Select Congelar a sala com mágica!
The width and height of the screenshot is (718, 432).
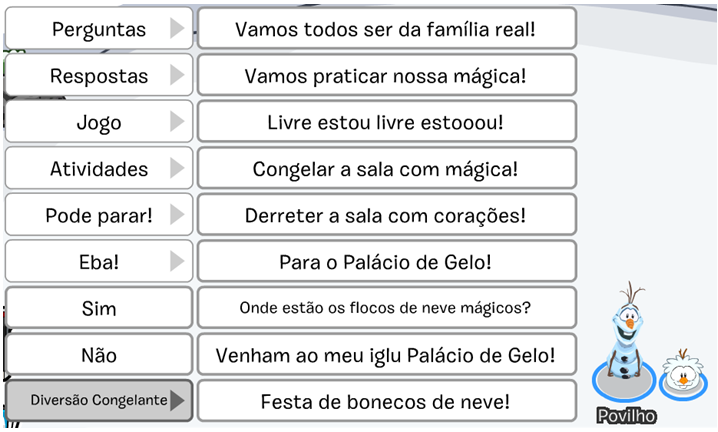(x=386, y=168)
